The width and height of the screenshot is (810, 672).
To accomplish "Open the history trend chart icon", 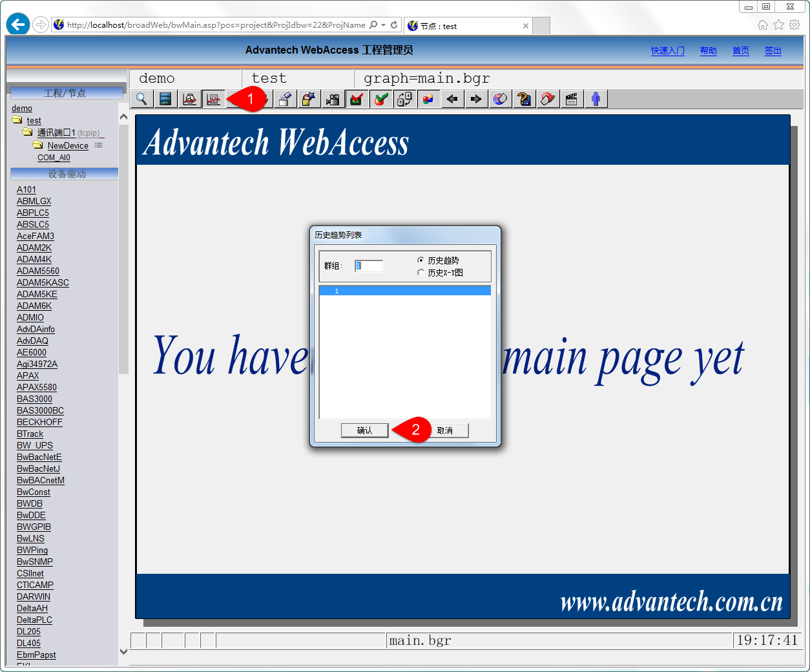I will tap(213, 99).
